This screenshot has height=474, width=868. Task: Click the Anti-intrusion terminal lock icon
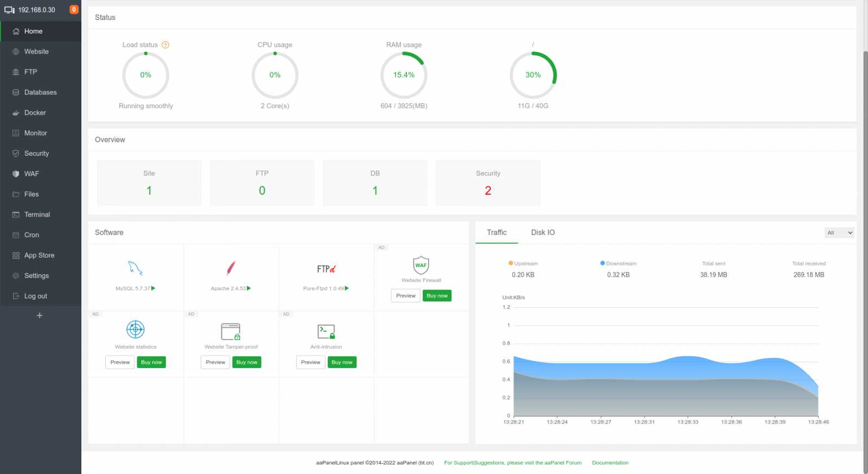(x=326, y=331)
